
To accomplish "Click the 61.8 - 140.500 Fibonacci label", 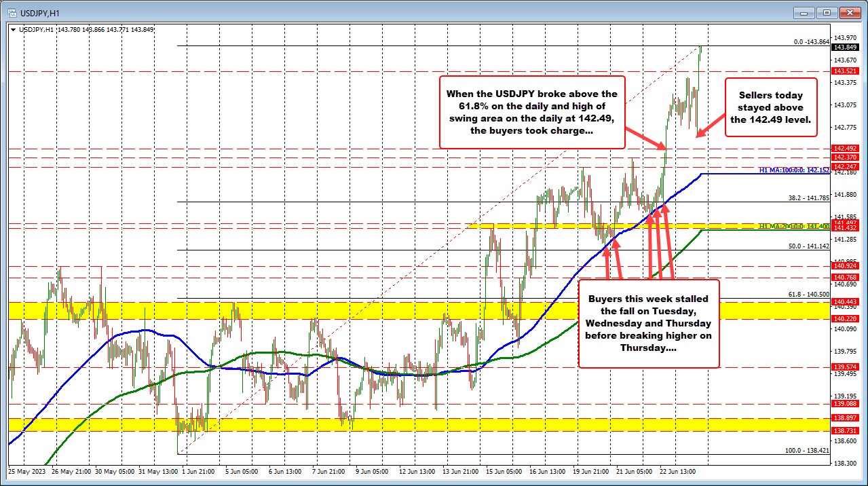I will click(808, 294).
